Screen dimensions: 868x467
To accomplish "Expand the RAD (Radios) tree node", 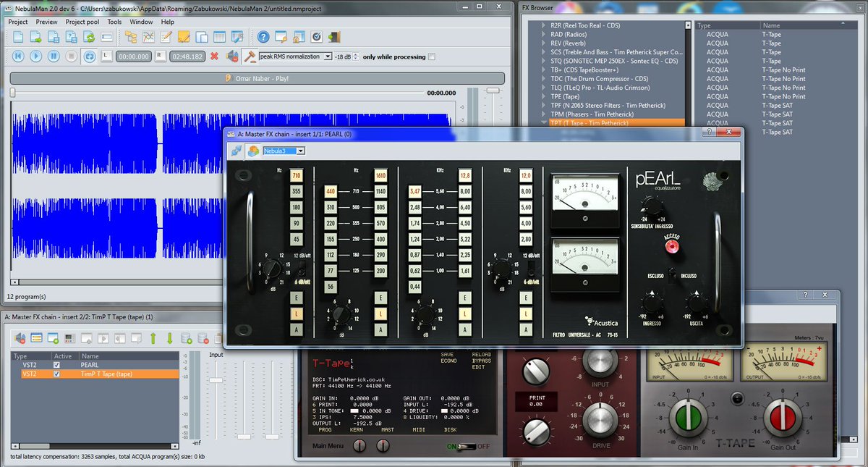I will (543, 34).
